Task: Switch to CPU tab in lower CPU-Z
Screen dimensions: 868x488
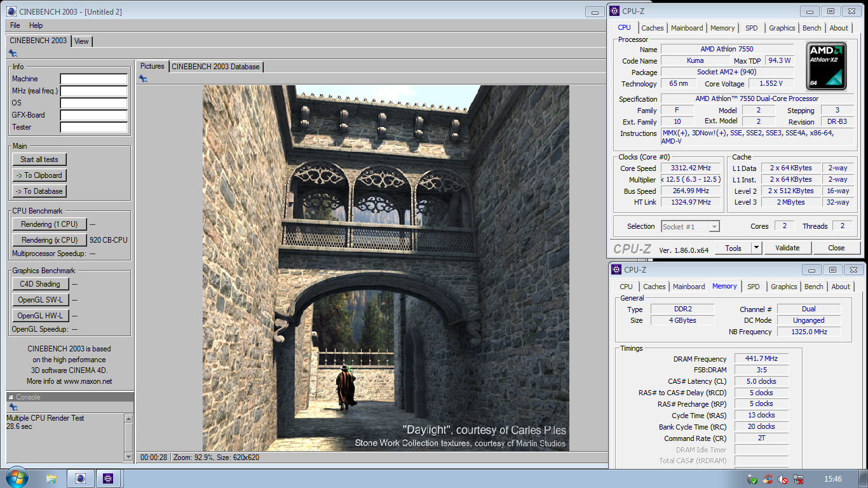Action: [627, 287]
